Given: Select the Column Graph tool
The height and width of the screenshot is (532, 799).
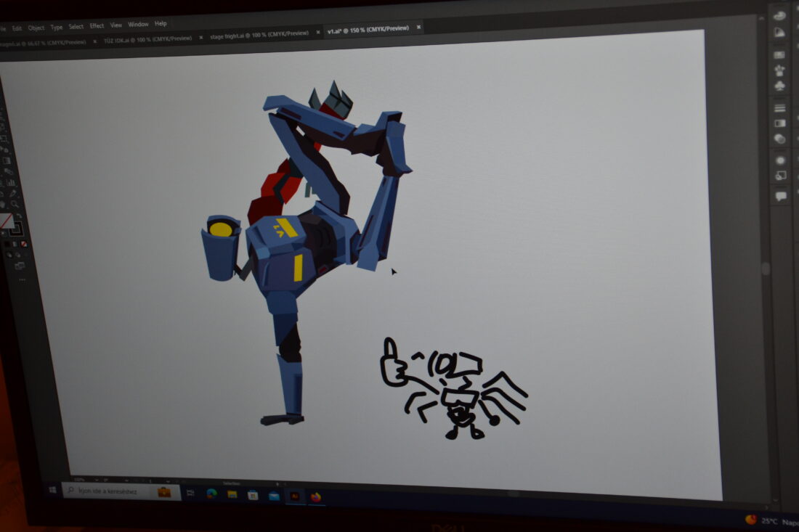Looking at the screenshot, I should click(x=11, y=182).
